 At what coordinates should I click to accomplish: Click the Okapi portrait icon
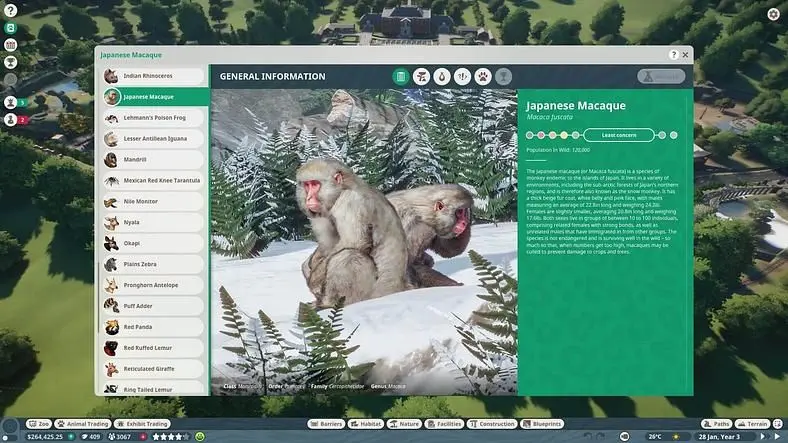coord(111,243)
